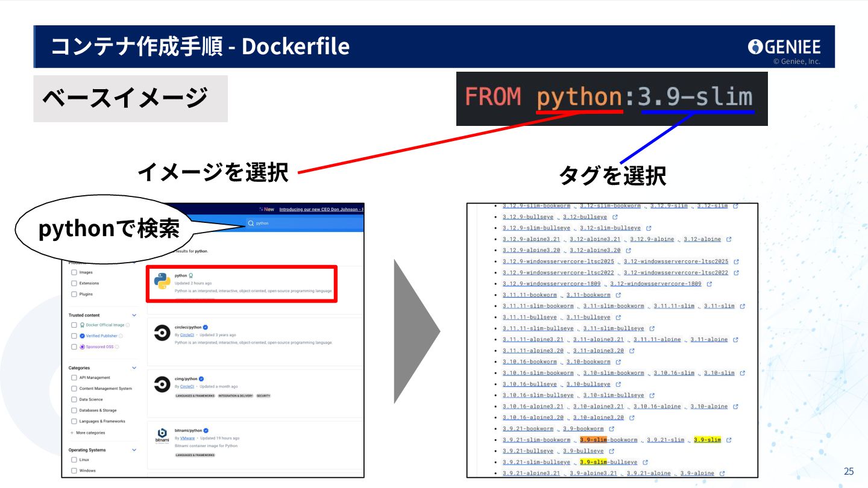Screen dimensions: 868x488
Task: Collapse the Trusted content section chevron
Action: tap(134, 315)
